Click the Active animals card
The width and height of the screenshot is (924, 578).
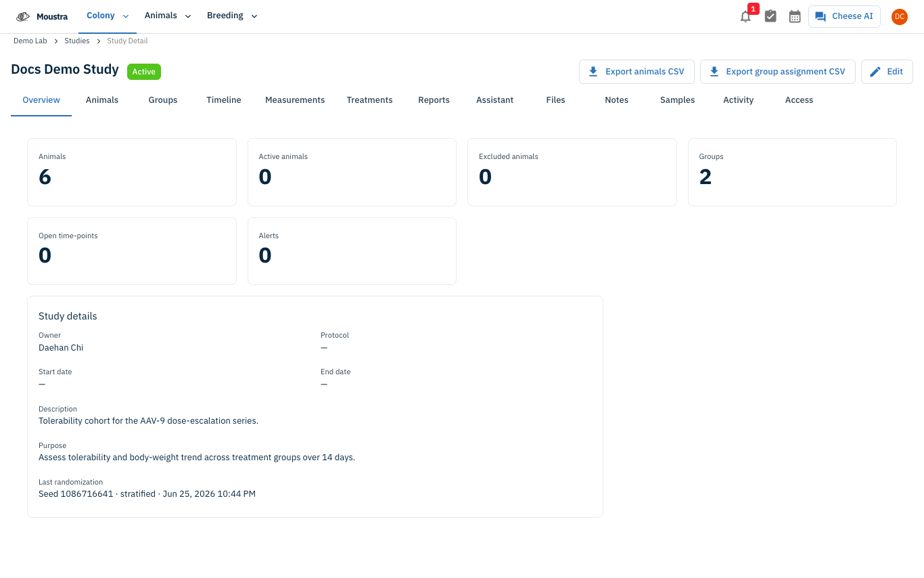(352, 172)
